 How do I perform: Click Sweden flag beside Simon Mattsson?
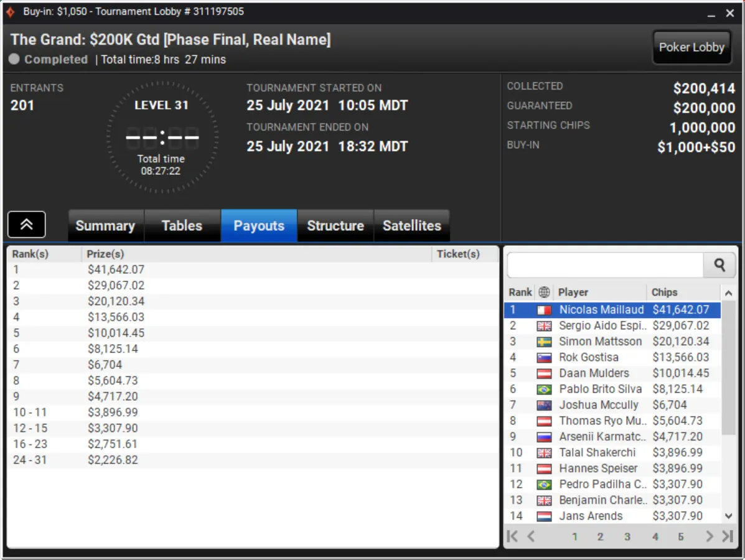click(x=544, y=342)
